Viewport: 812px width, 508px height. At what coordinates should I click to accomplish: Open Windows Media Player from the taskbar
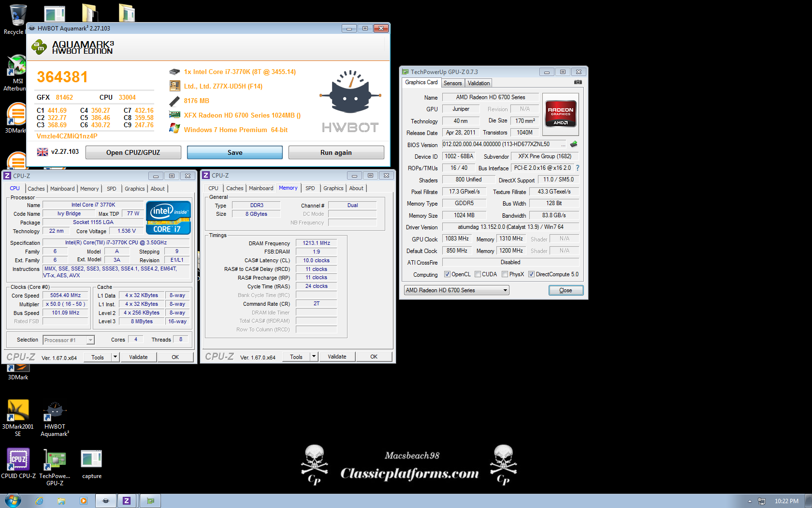pyautogui.click(x=84, y=501)
